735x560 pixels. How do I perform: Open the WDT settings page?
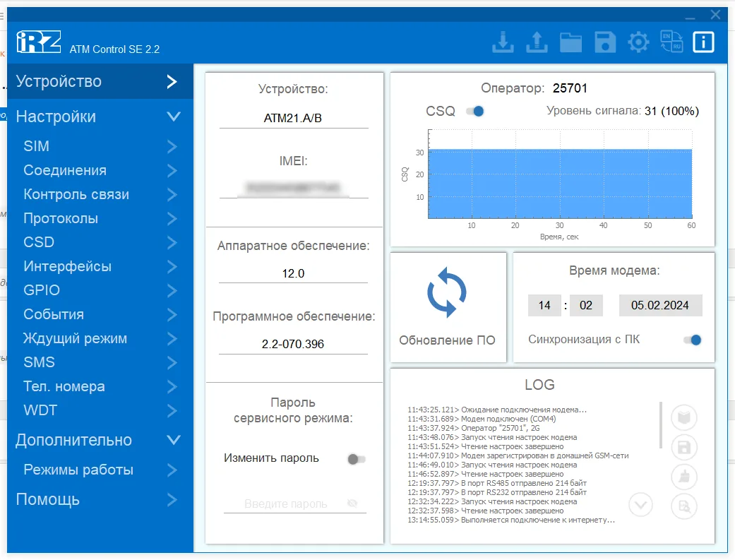click(100, 410)
